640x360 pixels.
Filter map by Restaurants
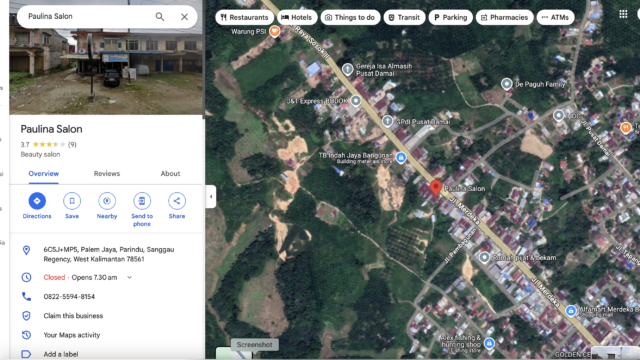pos(244,17)
